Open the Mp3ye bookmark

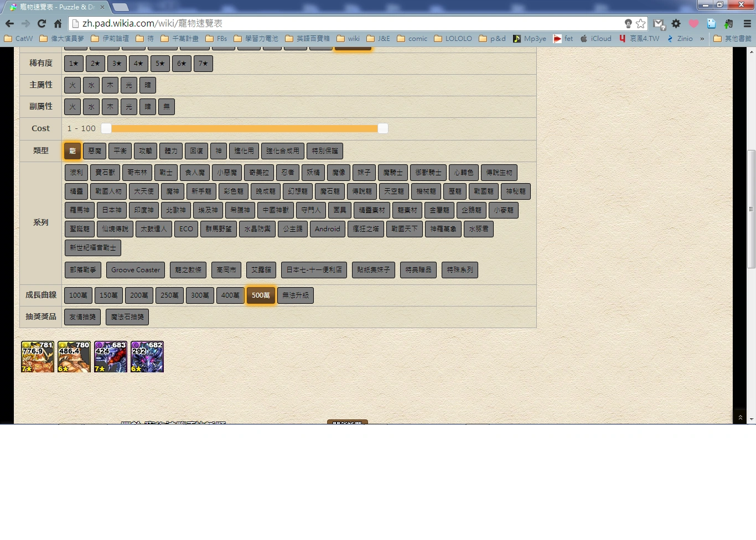point(530,39)
